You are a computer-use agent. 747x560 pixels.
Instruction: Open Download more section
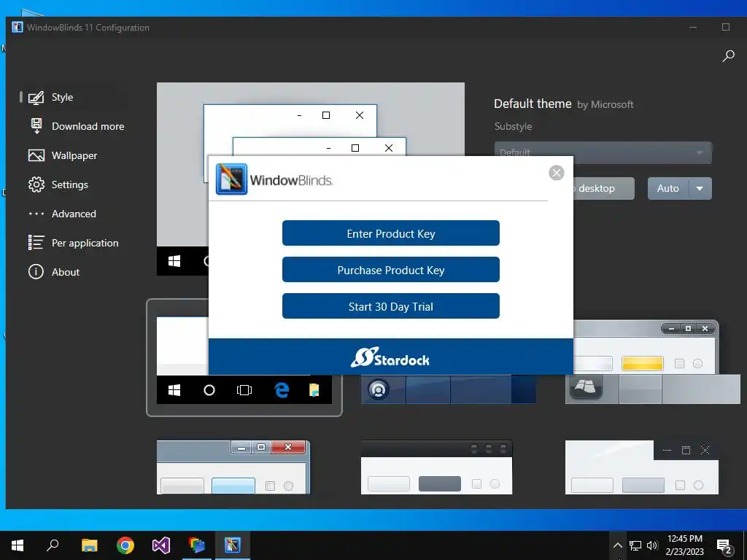88,126
